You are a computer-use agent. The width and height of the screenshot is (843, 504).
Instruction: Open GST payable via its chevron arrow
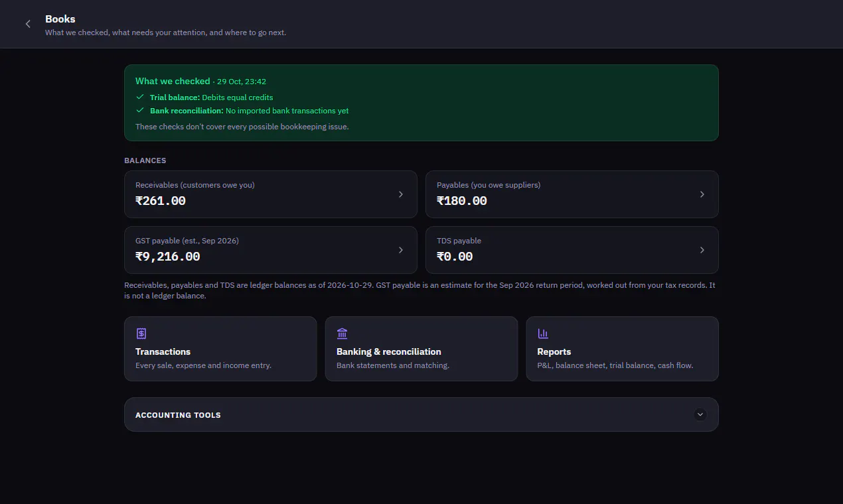[400, 250]
